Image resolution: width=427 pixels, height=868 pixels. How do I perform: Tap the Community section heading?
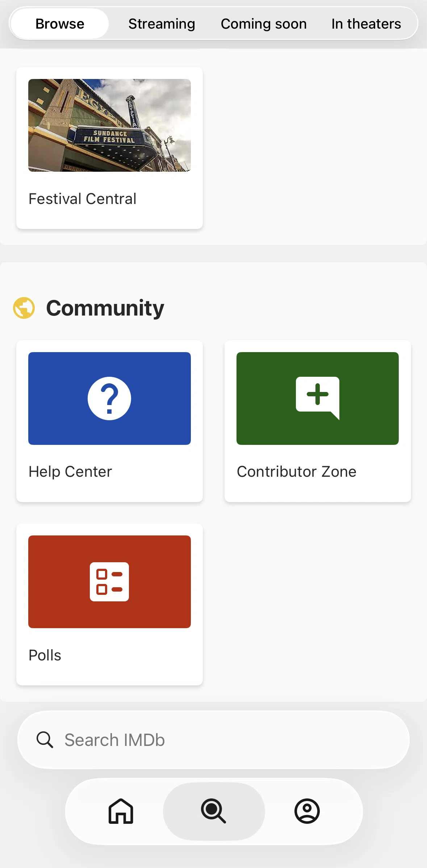tap(105, 308)
